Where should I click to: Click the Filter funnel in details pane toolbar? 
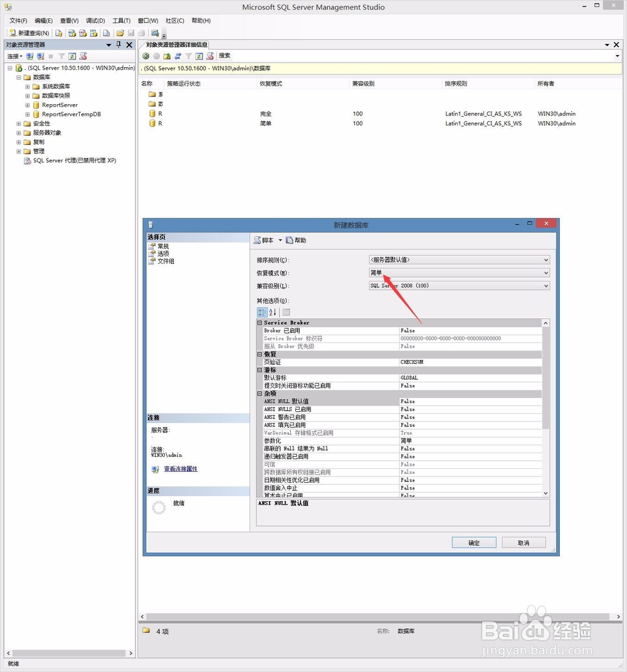point(188,56)
